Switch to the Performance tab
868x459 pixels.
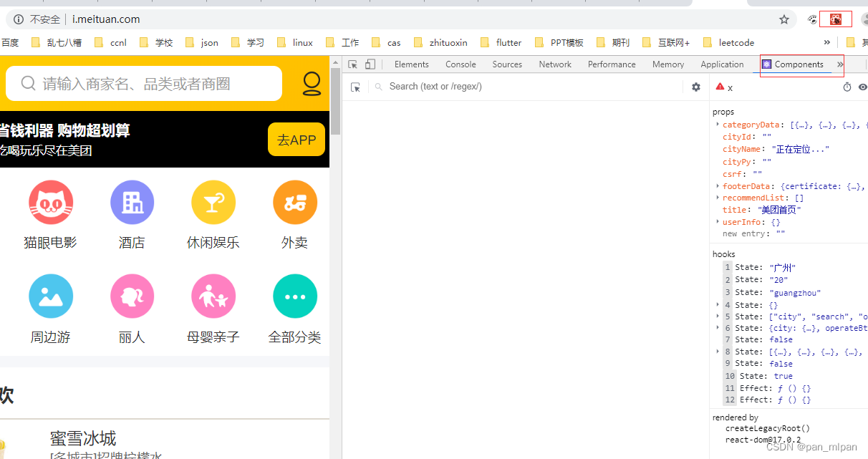(612, 64)
